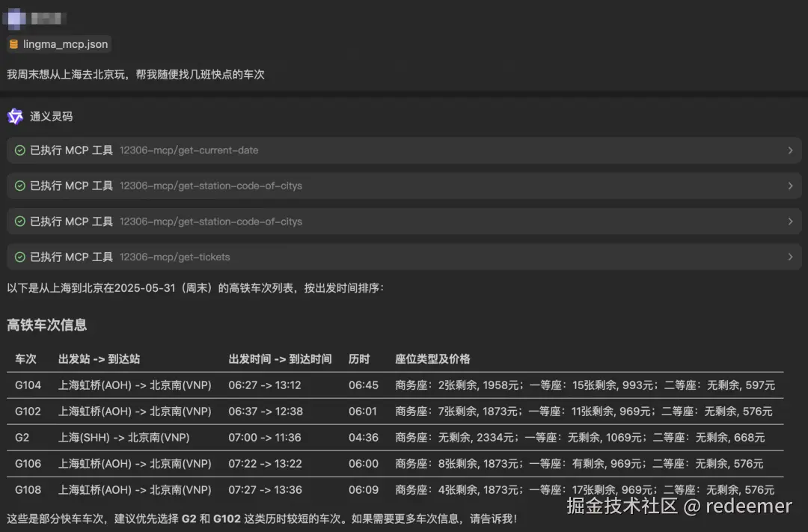Viewport: 808px width, 532px height.
Task: Click the 12306-mcp/get-tickets label text
Action: coord(175,257)
